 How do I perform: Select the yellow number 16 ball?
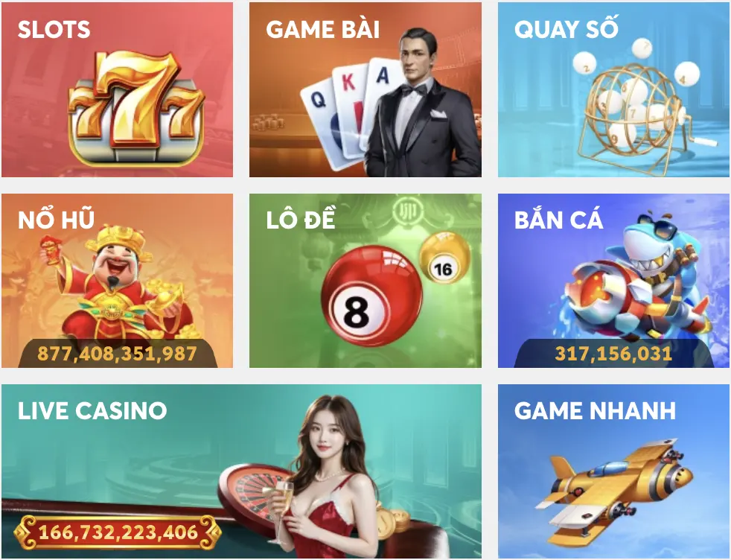[x=445, y=258]
